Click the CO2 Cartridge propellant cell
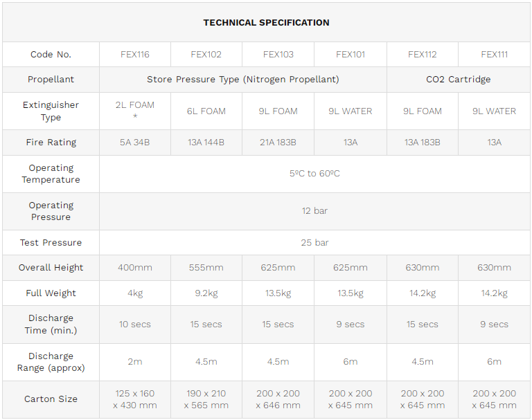The image size is (532, 420). [x=458, y=80]
